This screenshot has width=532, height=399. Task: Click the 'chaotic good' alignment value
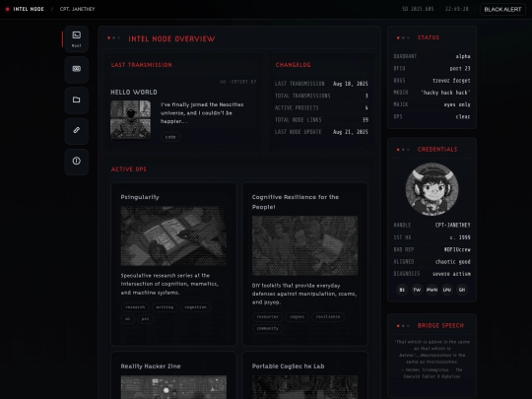(x=452, y=262)
